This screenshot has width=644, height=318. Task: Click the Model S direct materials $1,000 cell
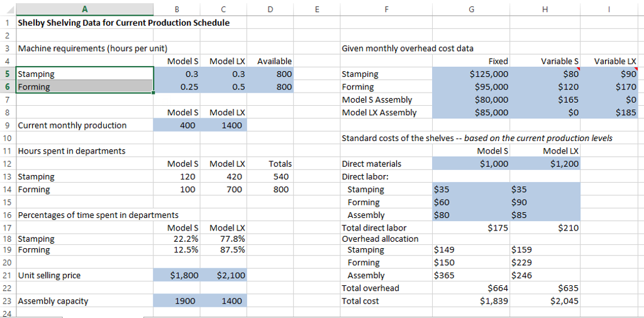472,164
